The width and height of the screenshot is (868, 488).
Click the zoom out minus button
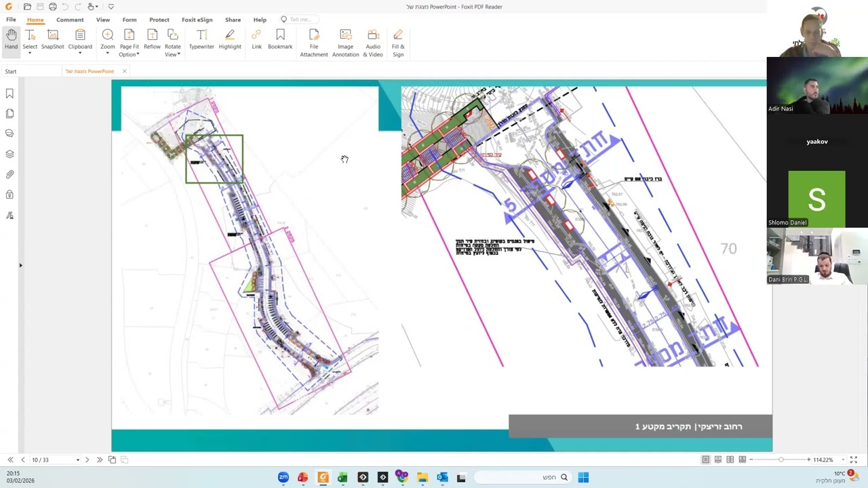[x=751, y=460]
